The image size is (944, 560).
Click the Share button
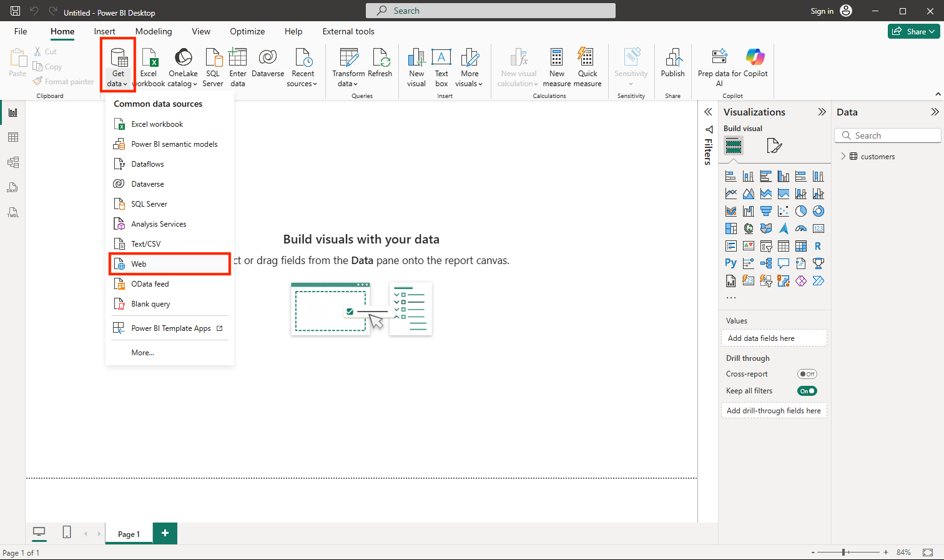pyautogui.click(x=913, y=31)
